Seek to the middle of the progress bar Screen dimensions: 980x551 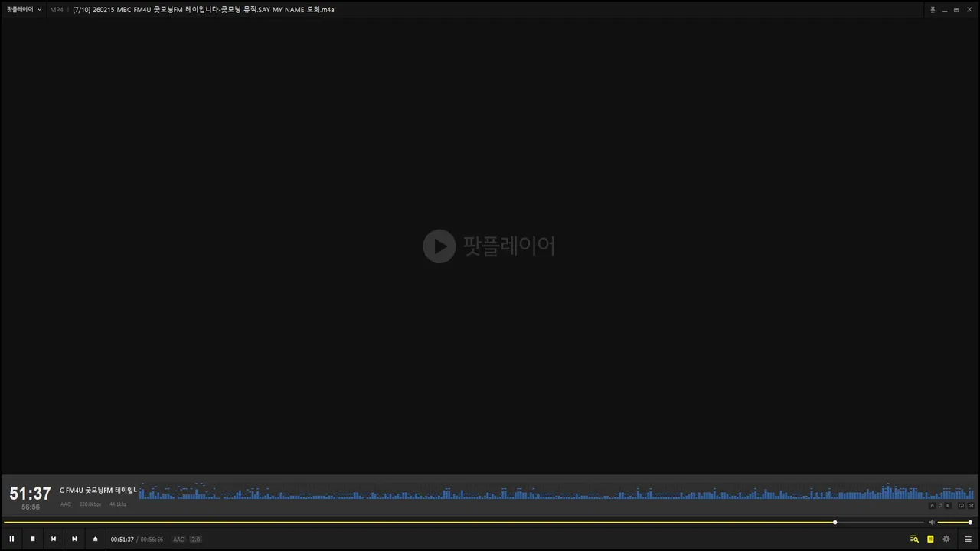tap(463, 523)
